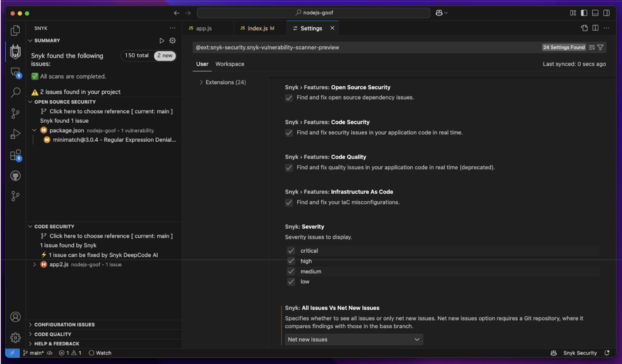The height and width of the screenshot is (364, 622).
Task: Open the minimatch@3.0.4 vulnerability row
Action: click(110, 140)
